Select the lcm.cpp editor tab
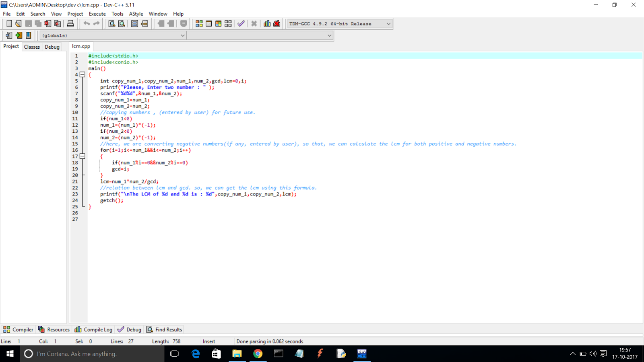The image size is (644, 362). pyautogui.click(x=81, y=46)
